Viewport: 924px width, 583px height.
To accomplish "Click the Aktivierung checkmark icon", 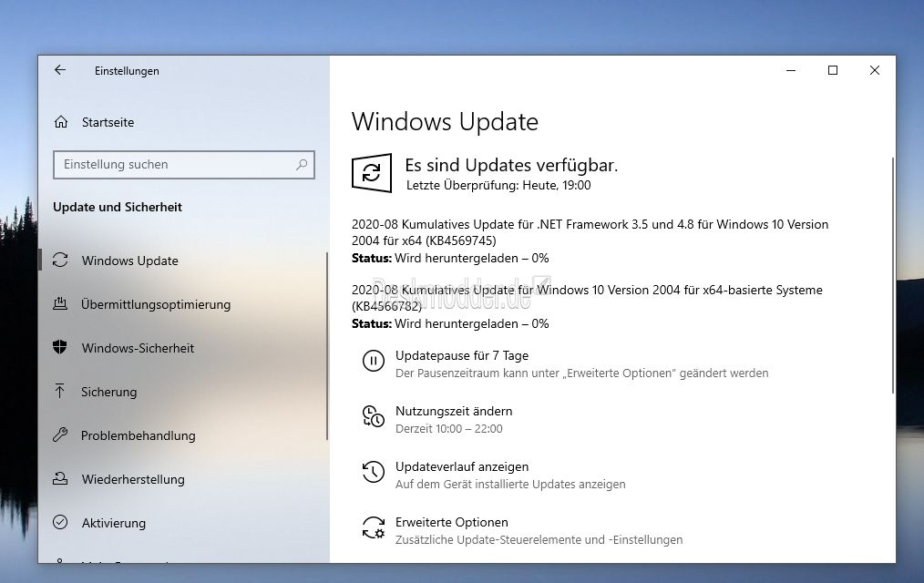I will (x=60, y=522).
